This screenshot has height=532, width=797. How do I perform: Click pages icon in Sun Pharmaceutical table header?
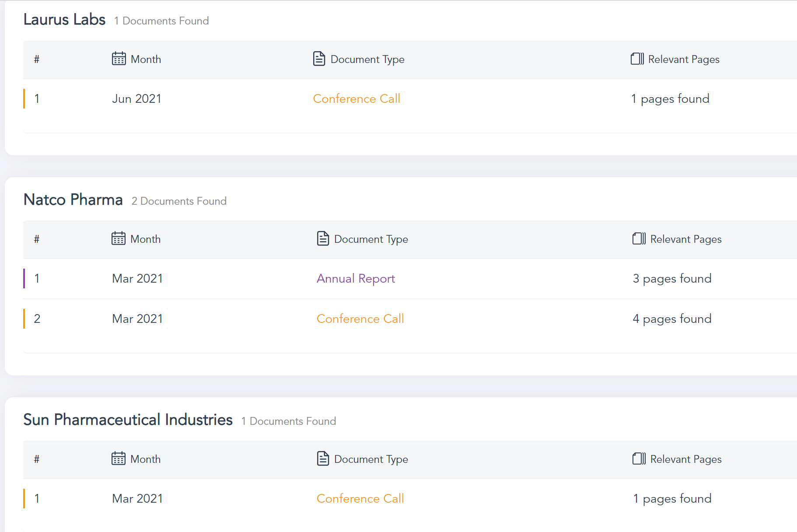pyautogui.click(x=639, y=458)
